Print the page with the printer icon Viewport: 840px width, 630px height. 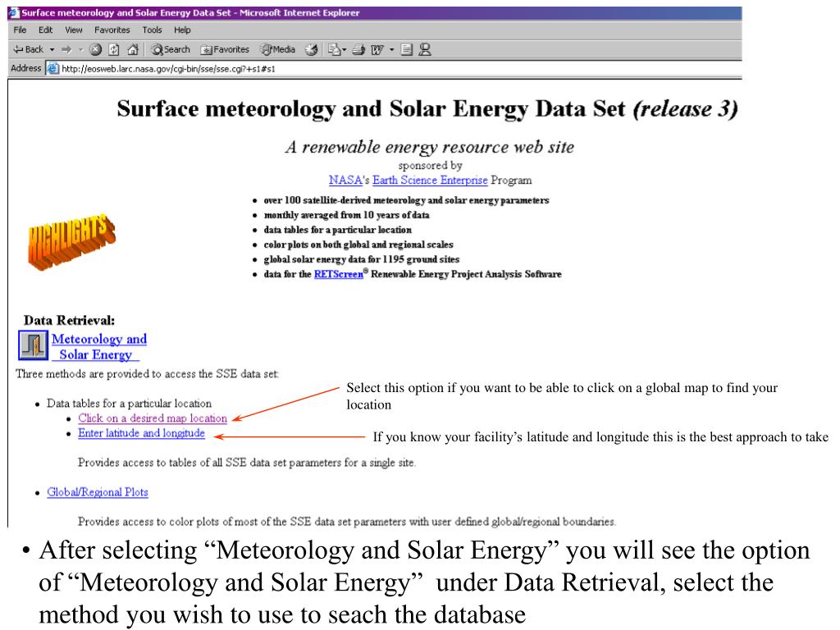pos(358,50)
